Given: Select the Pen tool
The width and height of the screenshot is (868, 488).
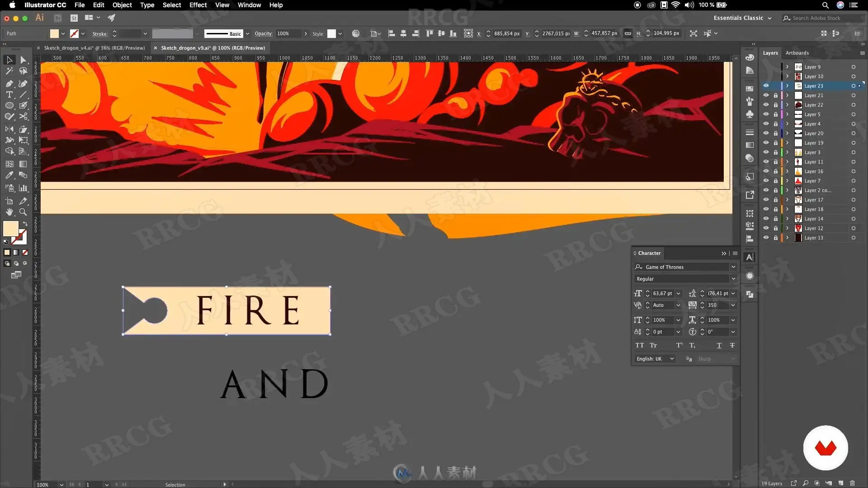Looking at the screenshot, I should (x=9, y=84).
